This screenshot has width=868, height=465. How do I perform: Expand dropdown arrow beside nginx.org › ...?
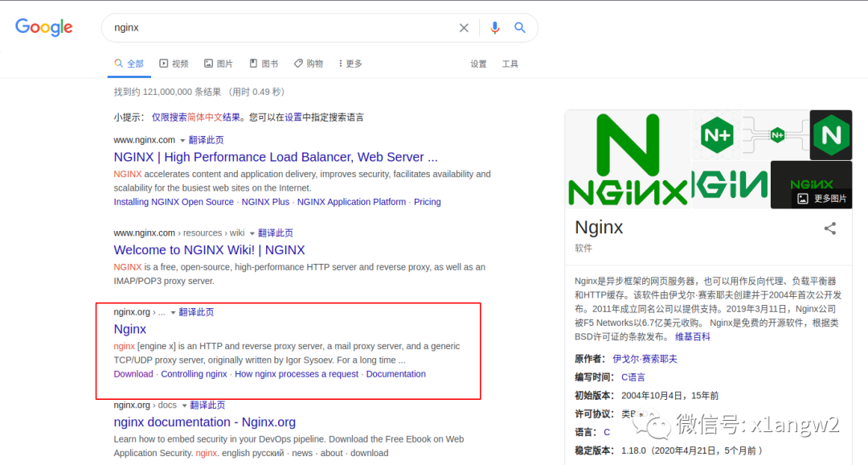click(x=173, y=313)
